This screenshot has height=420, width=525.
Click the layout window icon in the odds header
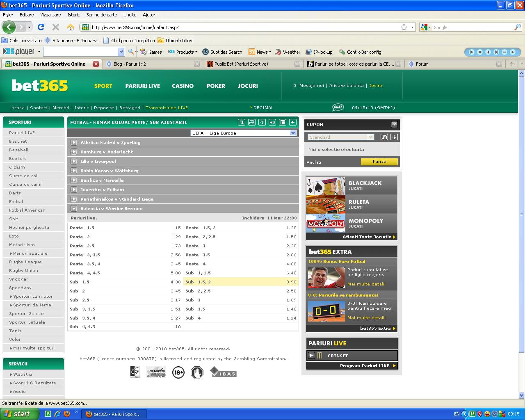pyautogui.click(x=283, y=122)
